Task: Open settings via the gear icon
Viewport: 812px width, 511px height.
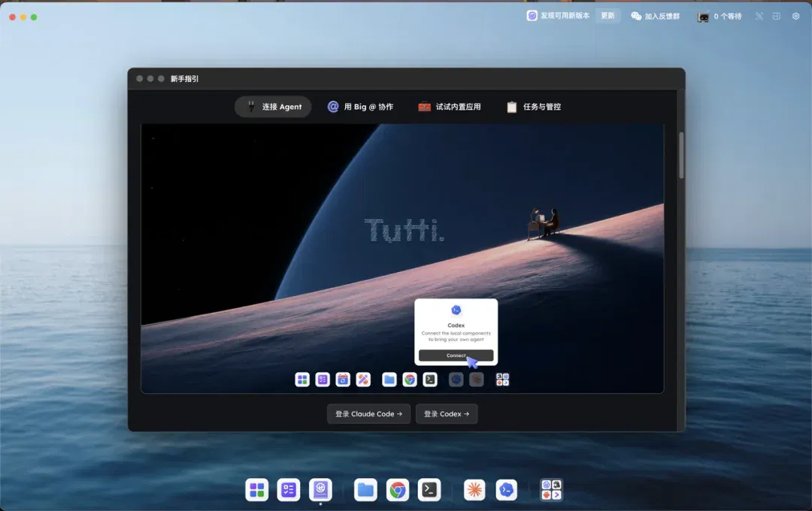Action: (796, 16)
